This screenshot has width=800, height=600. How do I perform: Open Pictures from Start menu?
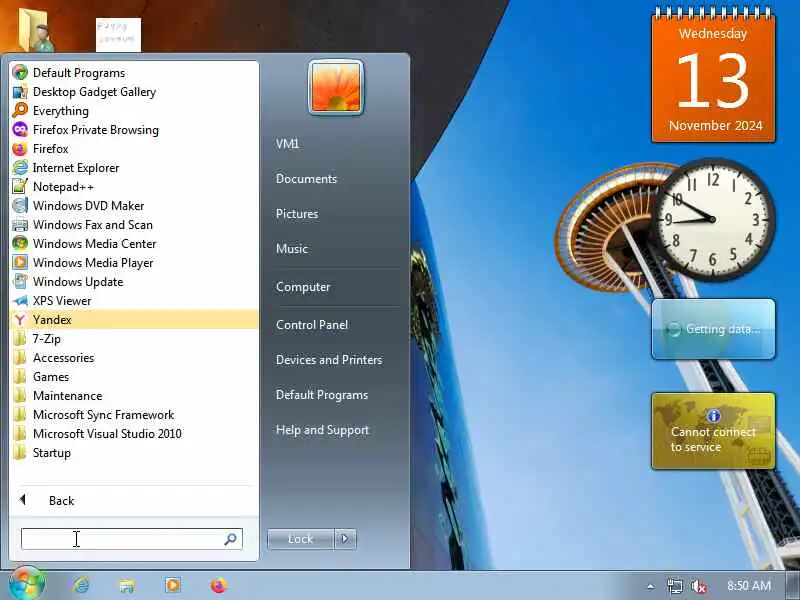pyautogui.click(x=297, y=214)
